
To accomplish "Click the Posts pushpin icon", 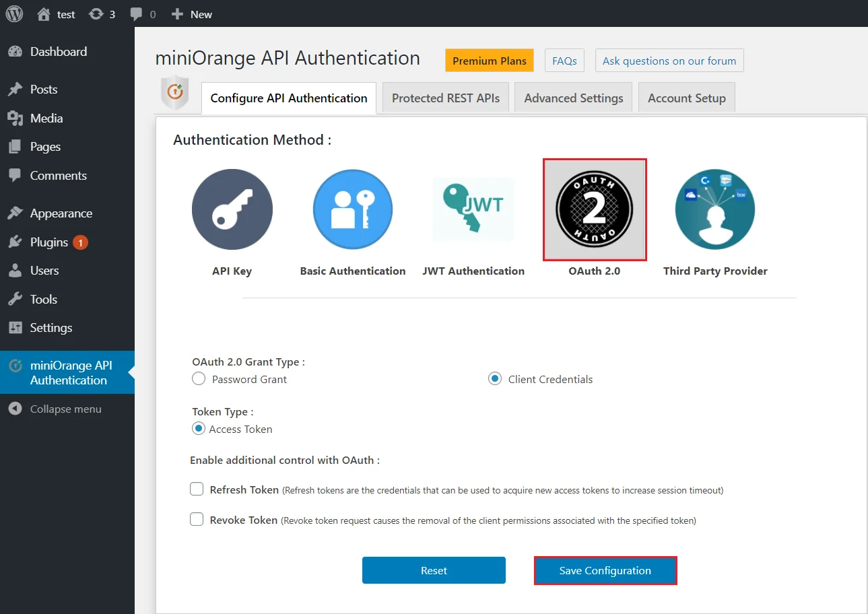I will point(15,89).
